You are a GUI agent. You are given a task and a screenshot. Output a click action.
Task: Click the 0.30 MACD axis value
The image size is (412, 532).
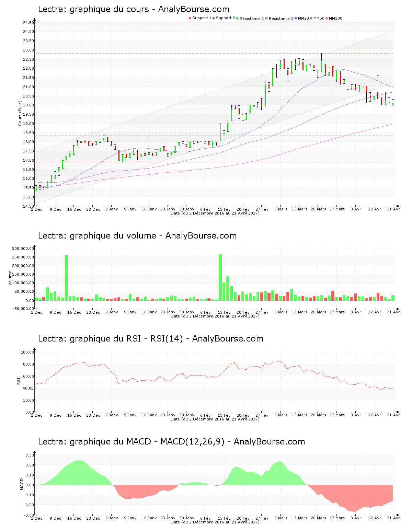tap(30, 455)
